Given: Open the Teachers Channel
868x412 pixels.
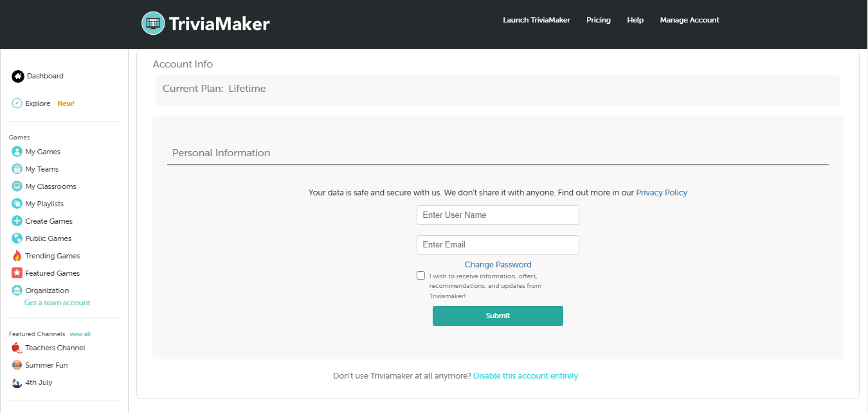Looking at the screenshot, I should click(55, 347).
